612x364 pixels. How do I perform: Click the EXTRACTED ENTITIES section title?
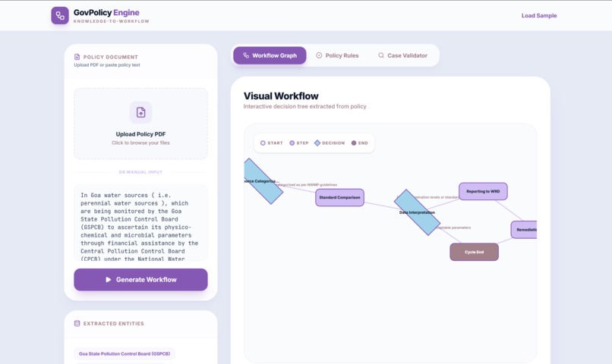[x=114, y=324]
